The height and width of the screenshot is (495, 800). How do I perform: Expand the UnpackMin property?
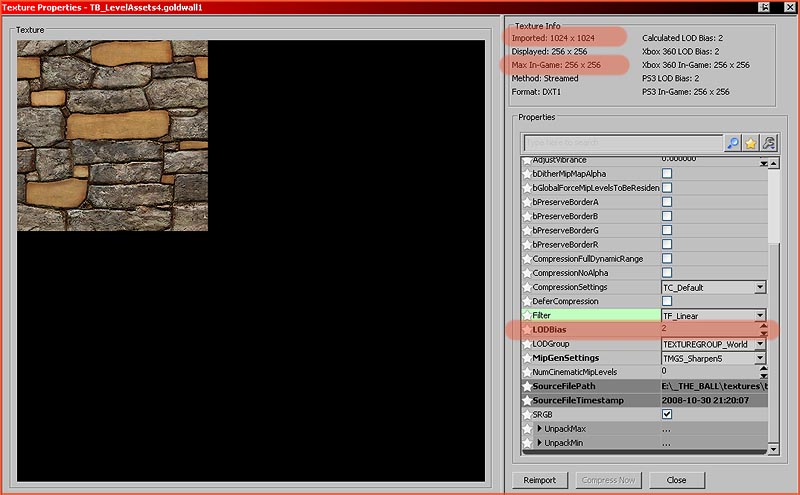coord(539,442)
